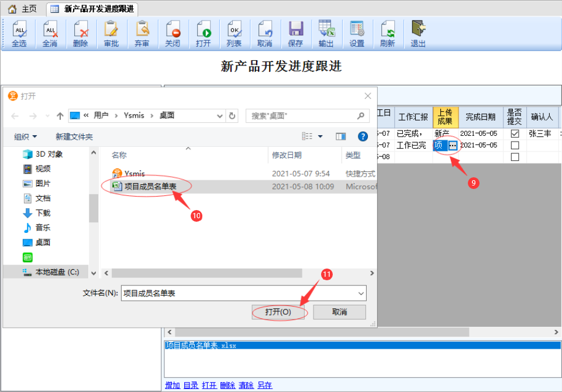
Task: Click the ellipsis browse button in 上传成果 cell
Action: (453, 145)
